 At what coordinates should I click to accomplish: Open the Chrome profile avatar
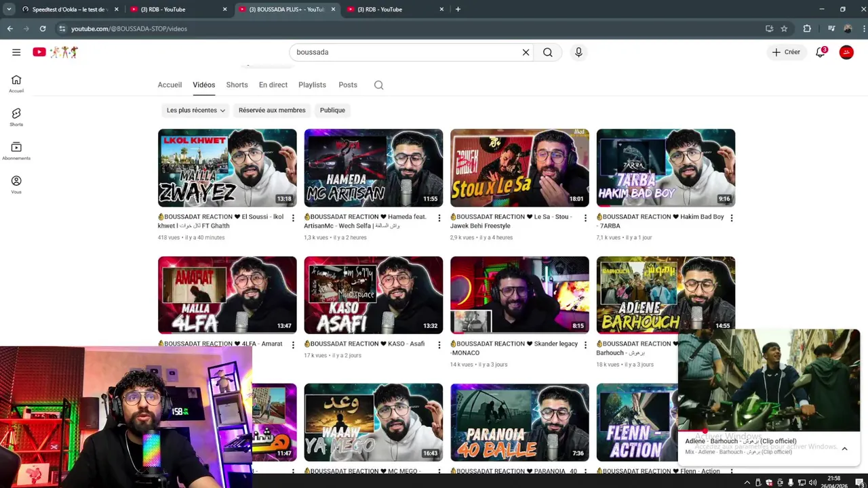[847, 28]
